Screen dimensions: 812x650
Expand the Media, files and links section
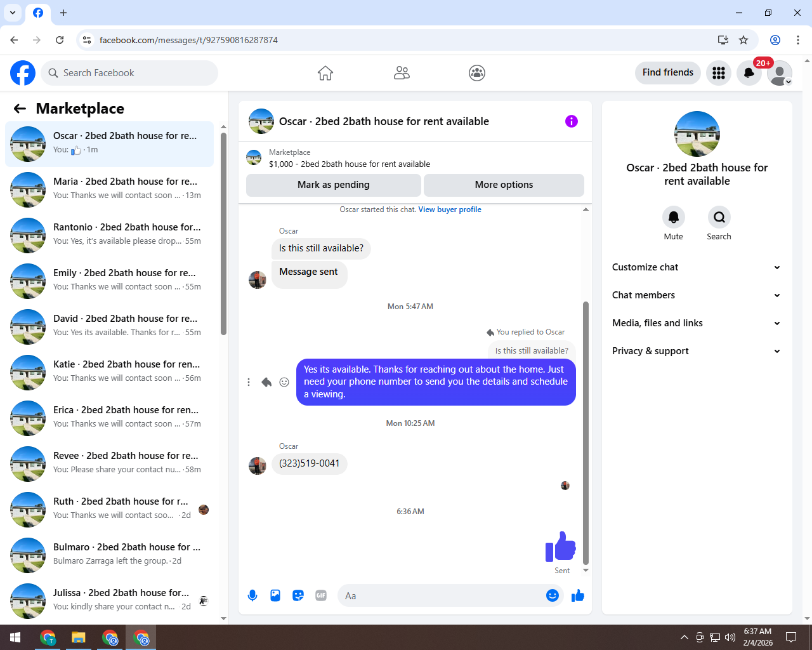[697, 323]
